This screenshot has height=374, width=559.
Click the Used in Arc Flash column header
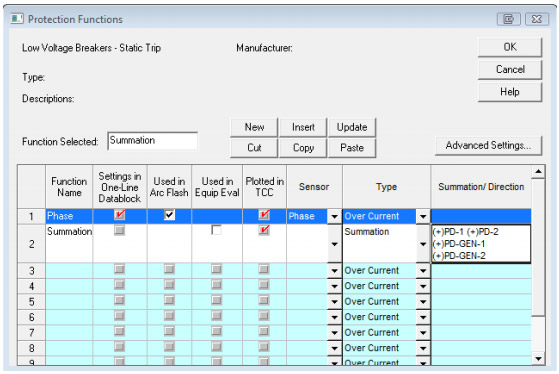tap(169, 187)
